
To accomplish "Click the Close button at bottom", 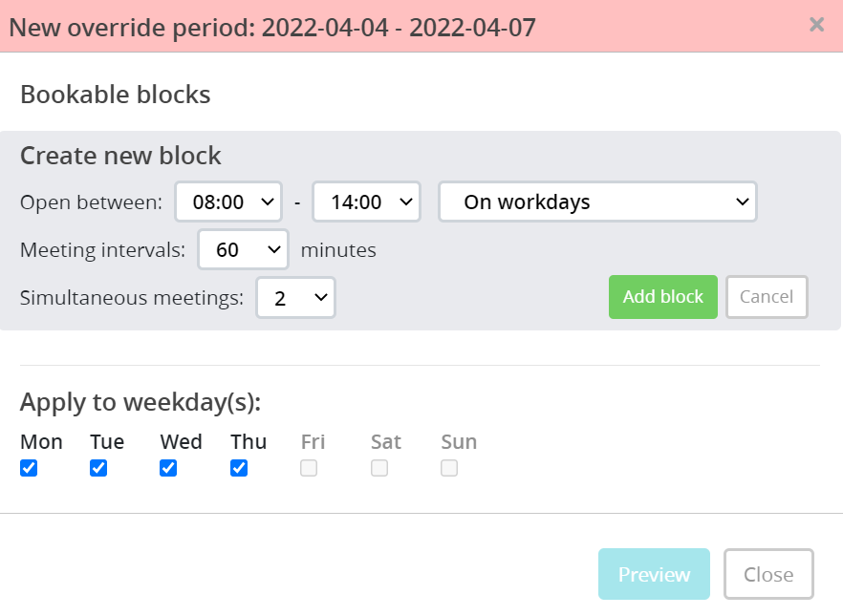I will click(x=768, y=574).
